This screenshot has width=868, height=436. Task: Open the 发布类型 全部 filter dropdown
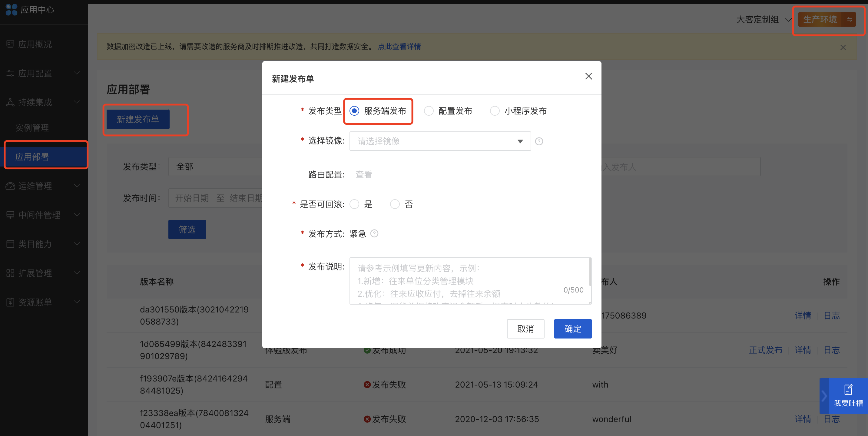point(216,167)
